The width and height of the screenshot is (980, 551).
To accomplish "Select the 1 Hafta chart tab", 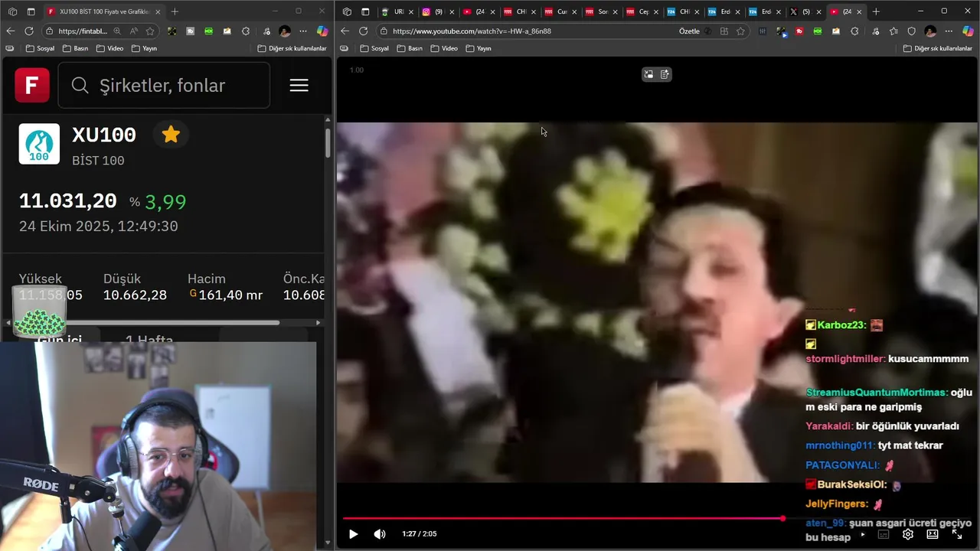I will click(149, 340).
